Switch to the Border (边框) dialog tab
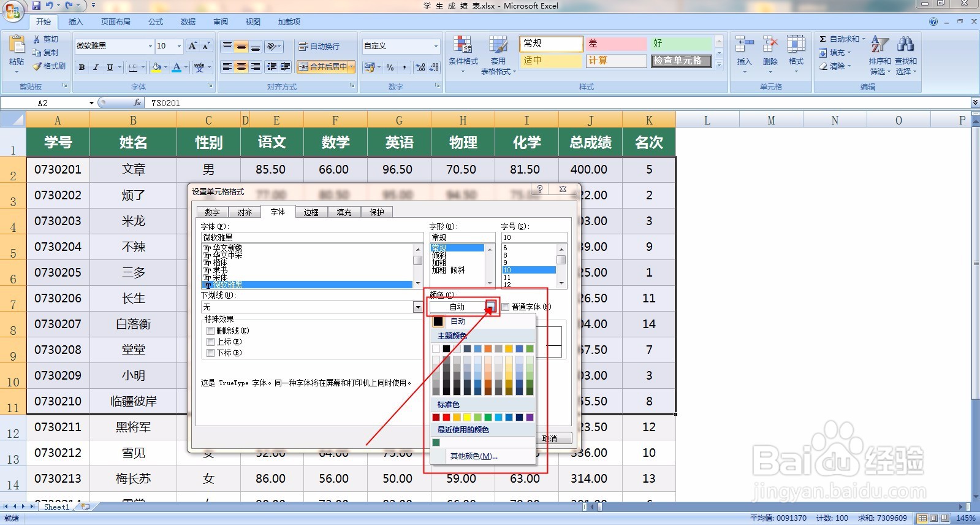This screenshot has width=980, height=525. pyautogui.click(x=311, y=212)
